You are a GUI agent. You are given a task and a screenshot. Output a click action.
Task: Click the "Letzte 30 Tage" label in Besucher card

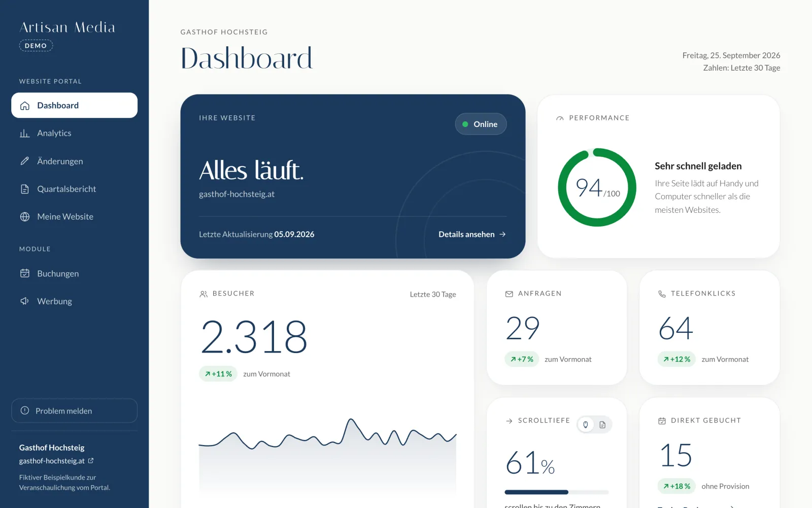[x=433, y=294]
